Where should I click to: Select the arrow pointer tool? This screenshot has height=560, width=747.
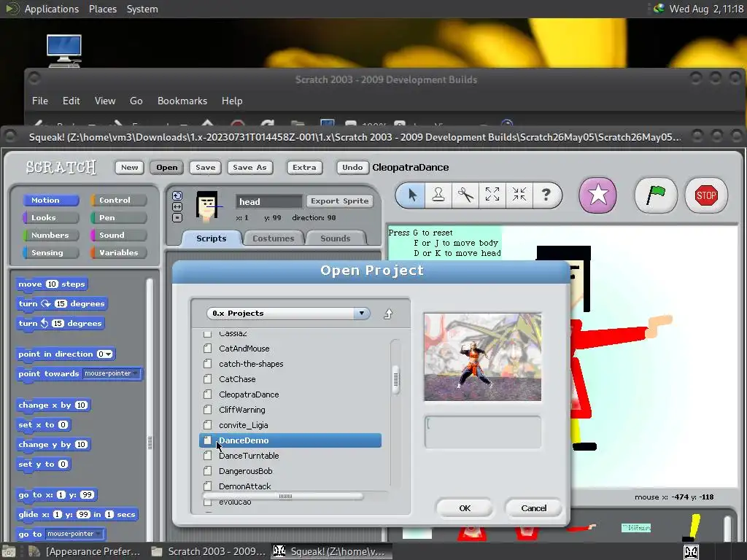[x=413, y=195]
